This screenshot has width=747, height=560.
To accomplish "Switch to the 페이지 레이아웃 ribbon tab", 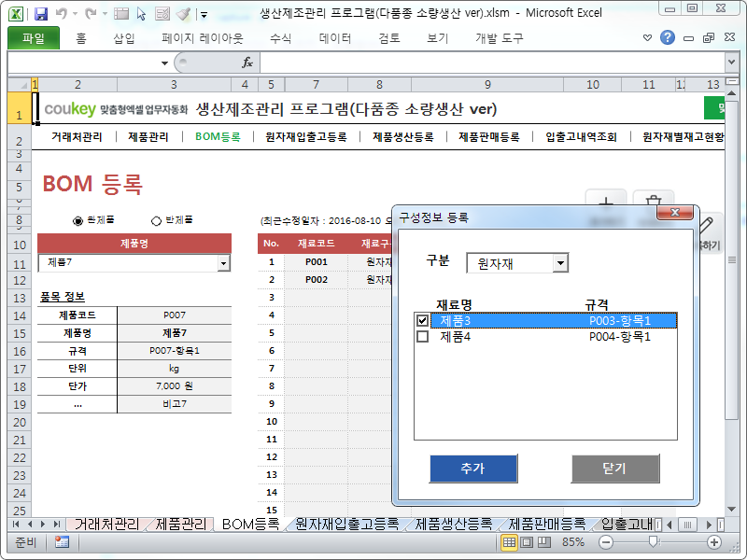I will [202, 38].
